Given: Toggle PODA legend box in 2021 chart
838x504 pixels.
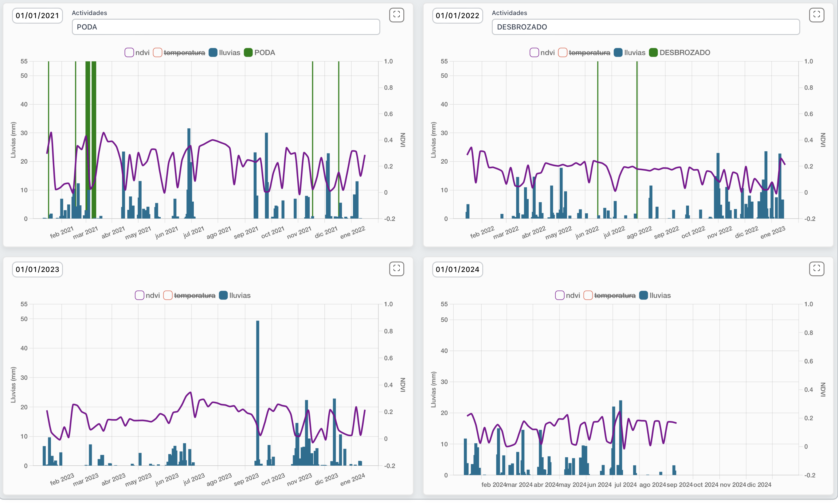Looking at the screenshot, I should 249,53.
